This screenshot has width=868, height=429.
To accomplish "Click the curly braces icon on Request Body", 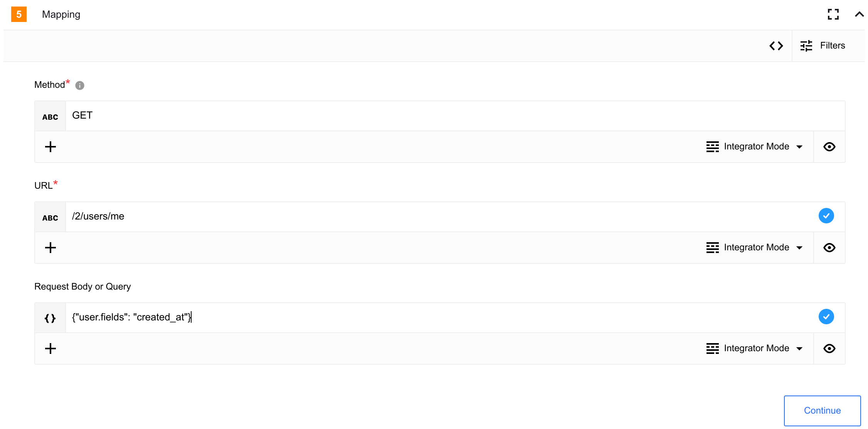I will (x=50, y=317).
